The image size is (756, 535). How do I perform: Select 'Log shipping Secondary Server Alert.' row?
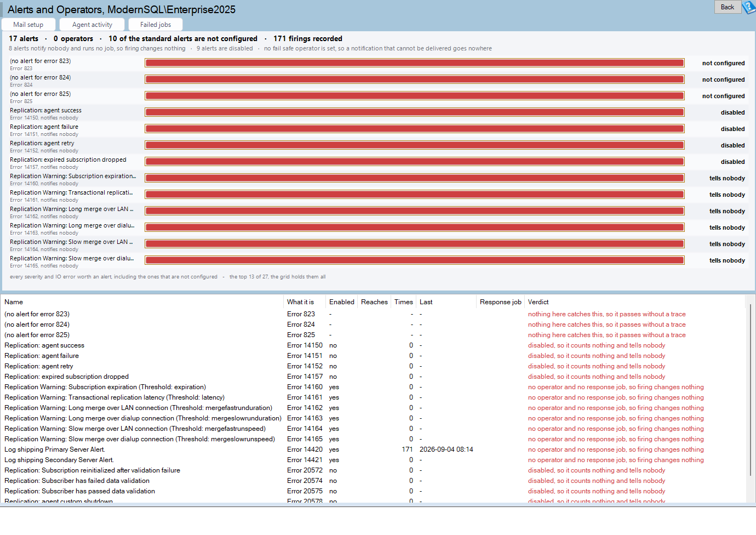pos(374,460)
